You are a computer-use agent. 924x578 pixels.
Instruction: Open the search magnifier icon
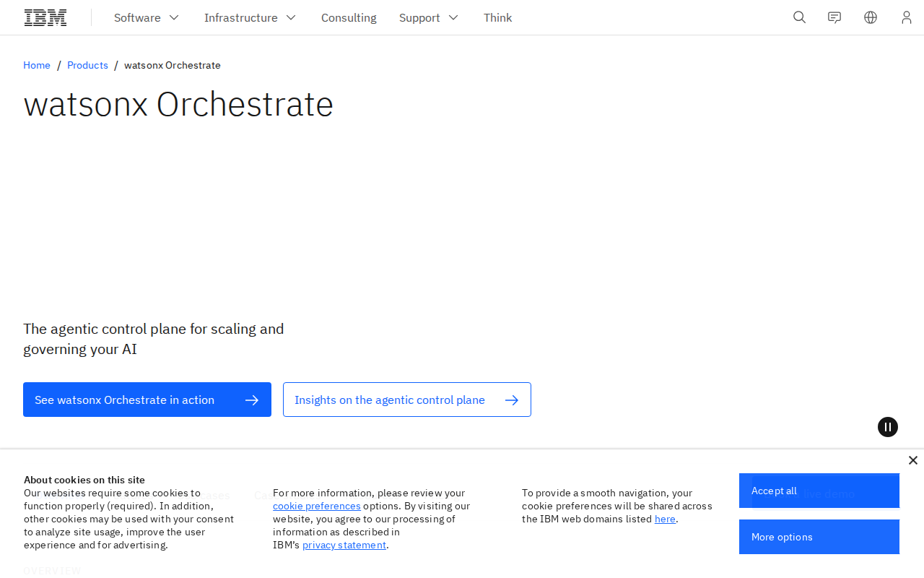click(x=799, y=17)
